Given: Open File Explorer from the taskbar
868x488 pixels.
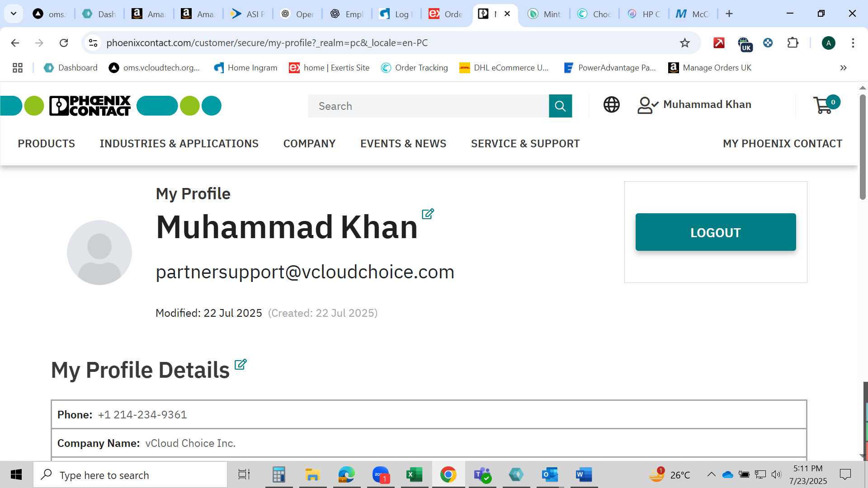Looking at the screenshot, I should [x=312, y=475].
